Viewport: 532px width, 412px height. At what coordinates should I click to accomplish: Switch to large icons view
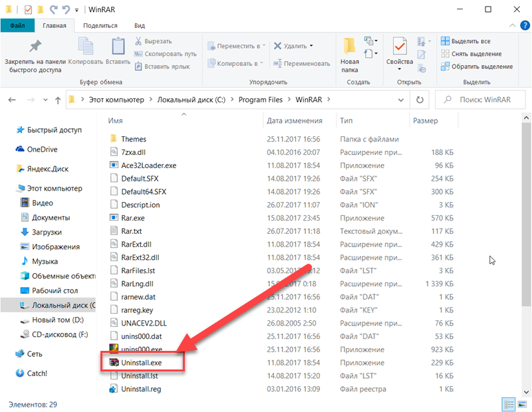pos(523,404)
